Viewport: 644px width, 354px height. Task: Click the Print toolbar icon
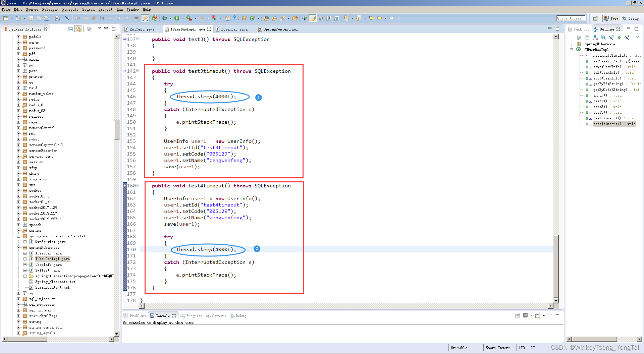[x=47, y=18]
